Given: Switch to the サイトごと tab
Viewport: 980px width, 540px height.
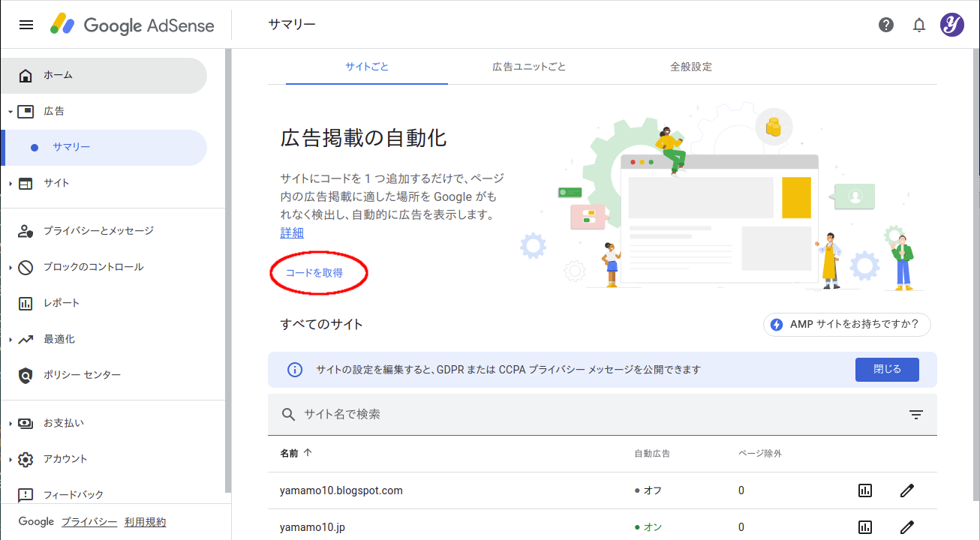Looking at the screenshot, I should 367,67.
